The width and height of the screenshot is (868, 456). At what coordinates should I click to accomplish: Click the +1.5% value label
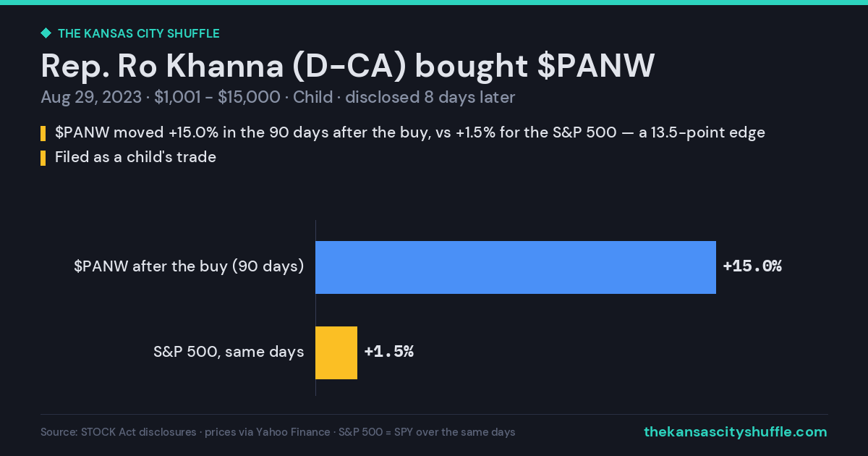pos(389,352)
